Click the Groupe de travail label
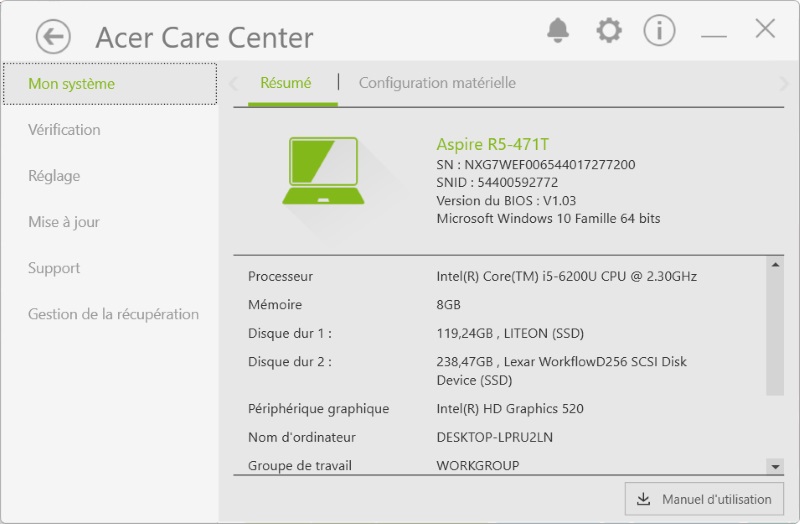 click(299, 466)
